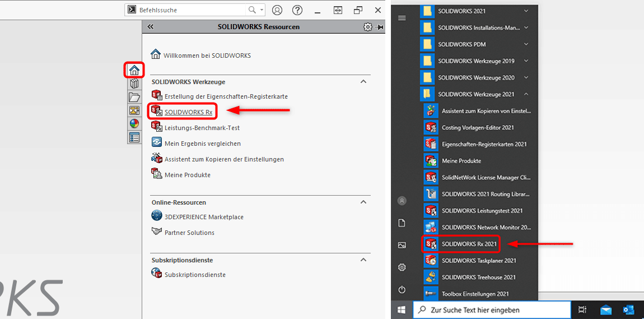Open the Design Library tab icon
Viewport: 644px width, 319px height.
pos(134,84)
